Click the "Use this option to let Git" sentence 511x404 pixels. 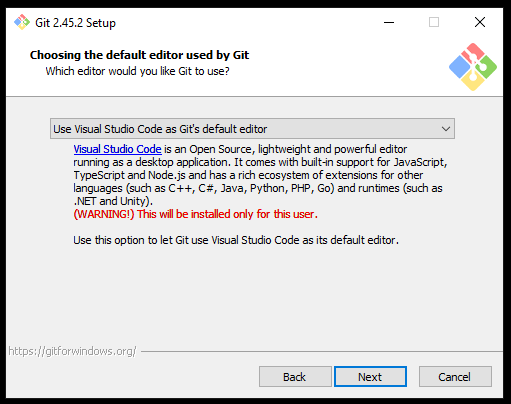[x=236, y=240]
